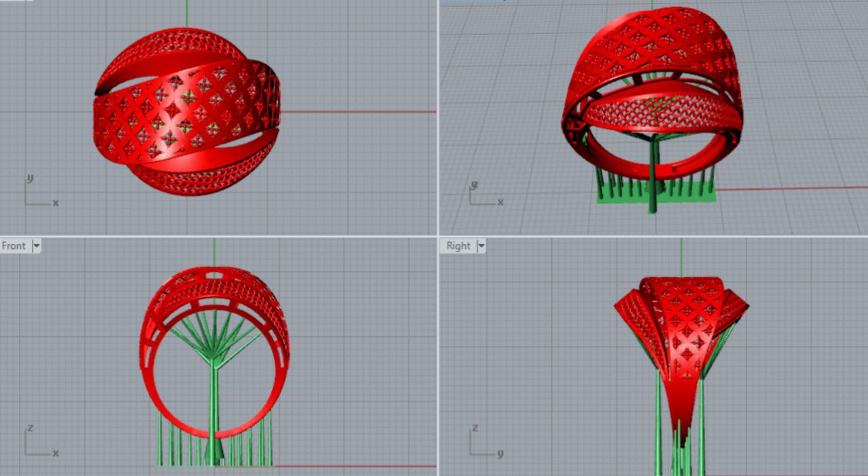Click the x-y axis icon in top-left viewport
The height and width of the screenshot is (476, 868).
click(x=41, y=192)
